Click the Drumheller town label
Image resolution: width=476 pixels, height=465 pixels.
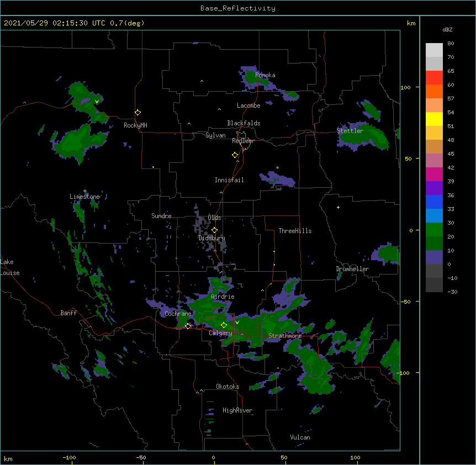(x=352, y=269)
